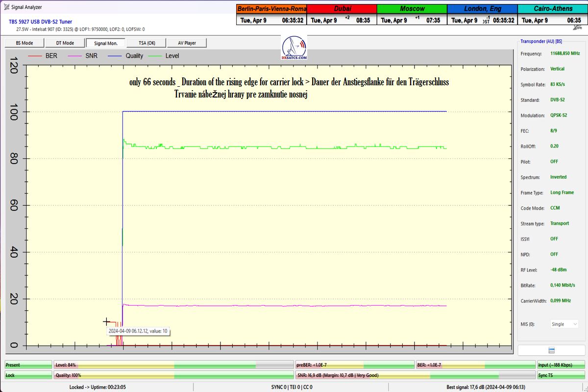This screenshot has width=588, height=392.
Task: Click the DXSATCS.COM satellite dish logo
Action: (294, 48)
